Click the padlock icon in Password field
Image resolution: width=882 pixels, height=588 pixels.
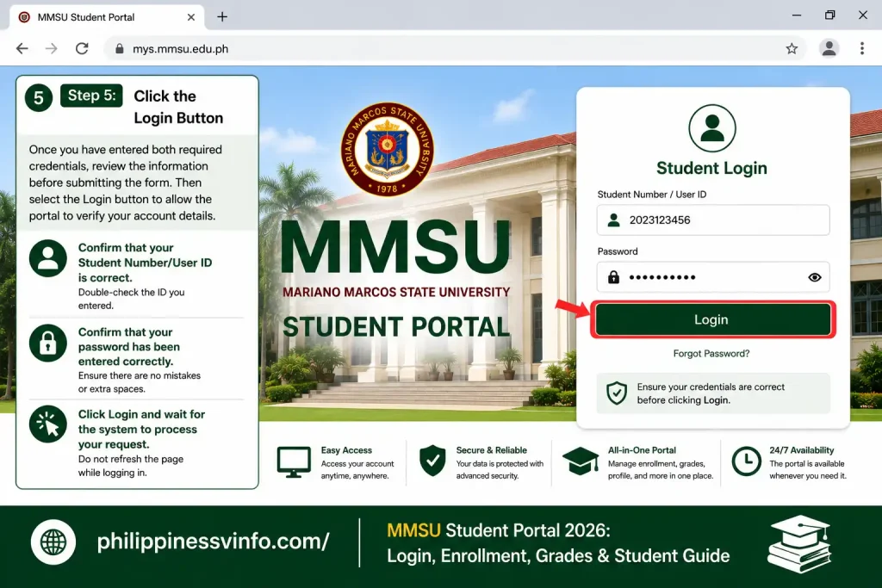tap(613, 277)
